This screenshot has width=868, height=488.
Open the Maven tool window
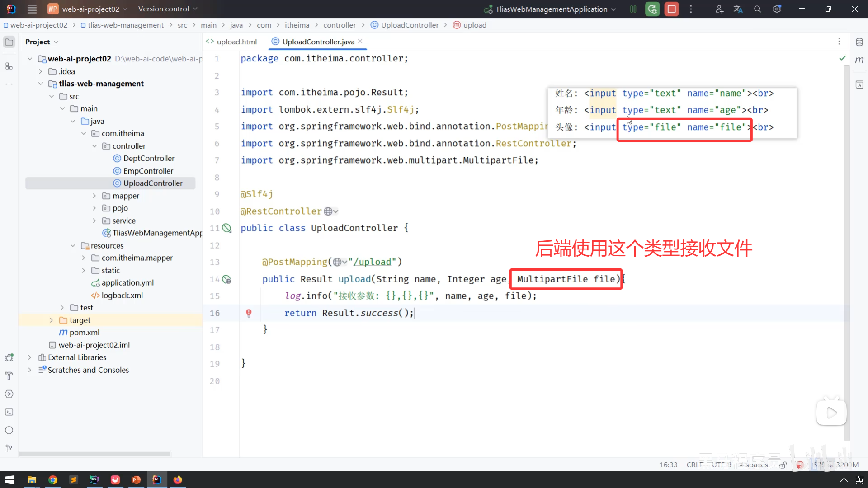tap(859, 60)
